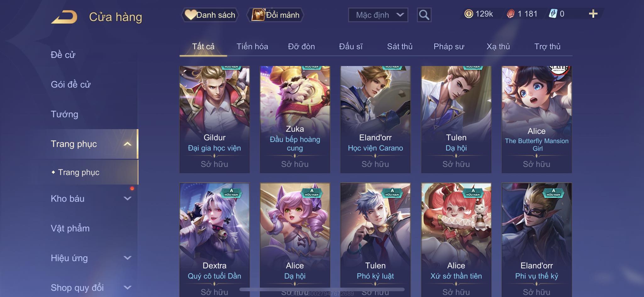This screenshot has height=297, width=644.
Task: Switch to the Tiến hóa tab
Action: (252, 46)
